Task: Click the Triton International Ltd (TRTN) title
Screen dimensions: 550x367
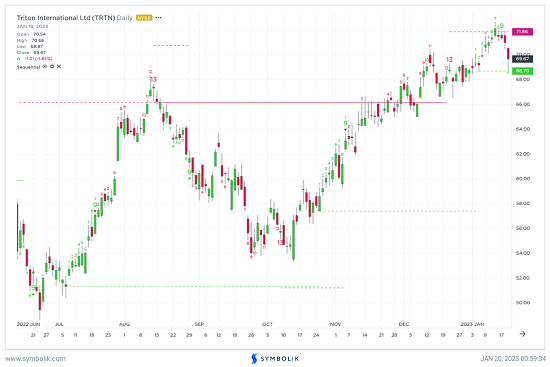Action: (x=66, y=18)
